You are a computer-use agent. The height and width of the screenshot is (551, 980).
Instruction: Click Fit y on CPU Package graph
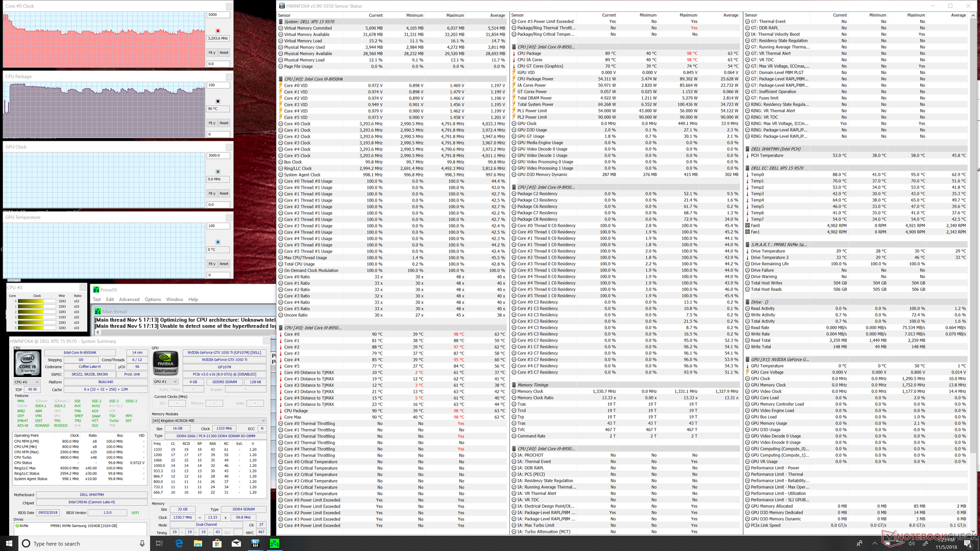[211, 123]
